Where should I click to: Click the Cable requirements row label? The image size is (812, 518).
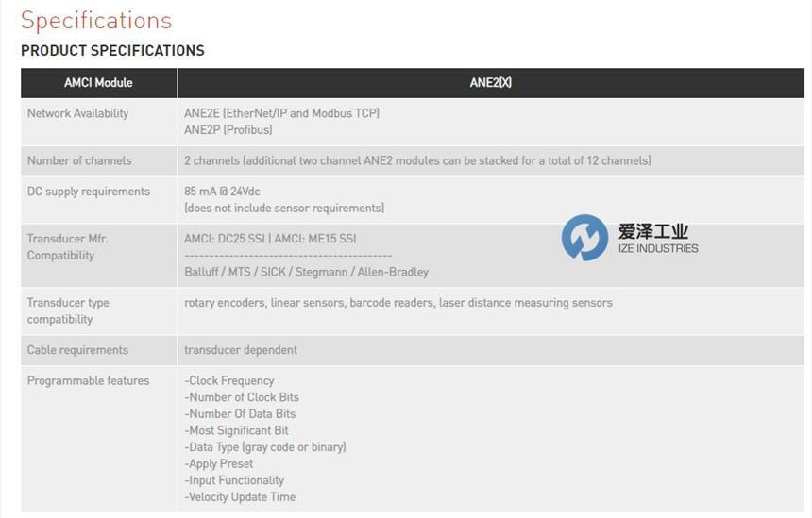coord(77,350)
